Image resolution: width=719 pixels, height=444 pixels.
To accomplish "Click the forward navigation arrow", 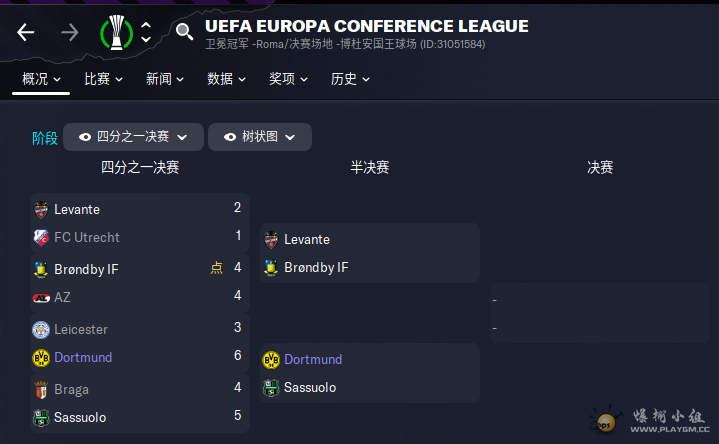I will (70, 33).
